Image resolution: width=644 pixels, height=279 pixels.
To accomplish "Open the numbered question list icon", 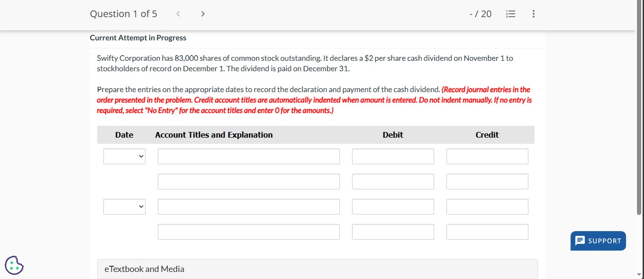I will tap(511, 14).
